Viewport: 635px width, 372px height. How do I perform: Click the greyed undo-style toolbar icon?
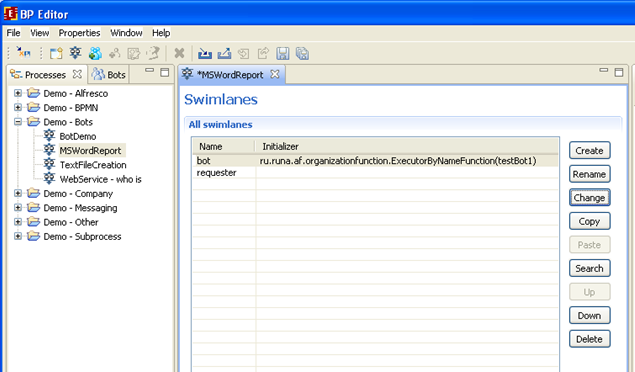(243, 53)
